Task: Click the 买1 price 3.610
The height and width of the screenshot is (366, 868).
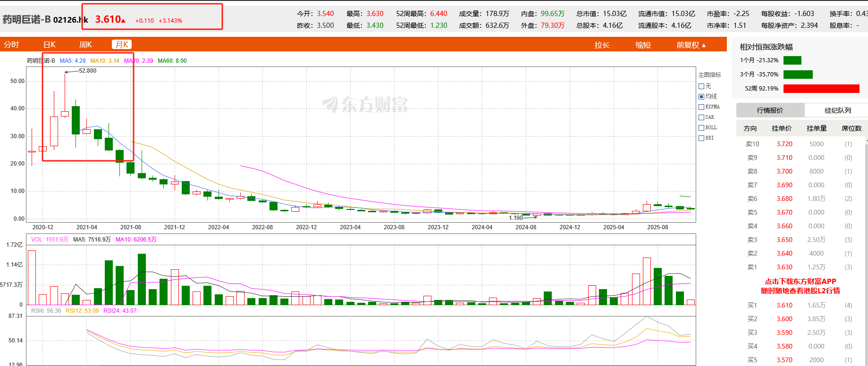Action: [784, 306]
